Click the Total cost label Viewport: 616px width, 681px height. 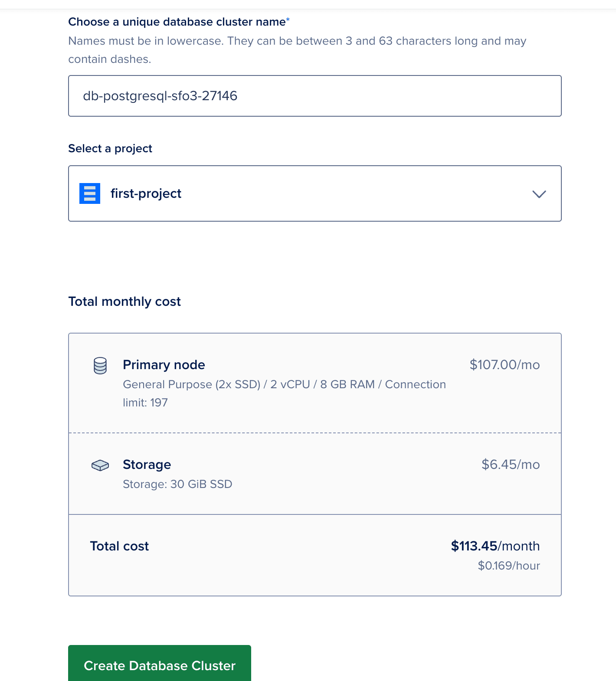pyautogui.click(x=119, y=546)
